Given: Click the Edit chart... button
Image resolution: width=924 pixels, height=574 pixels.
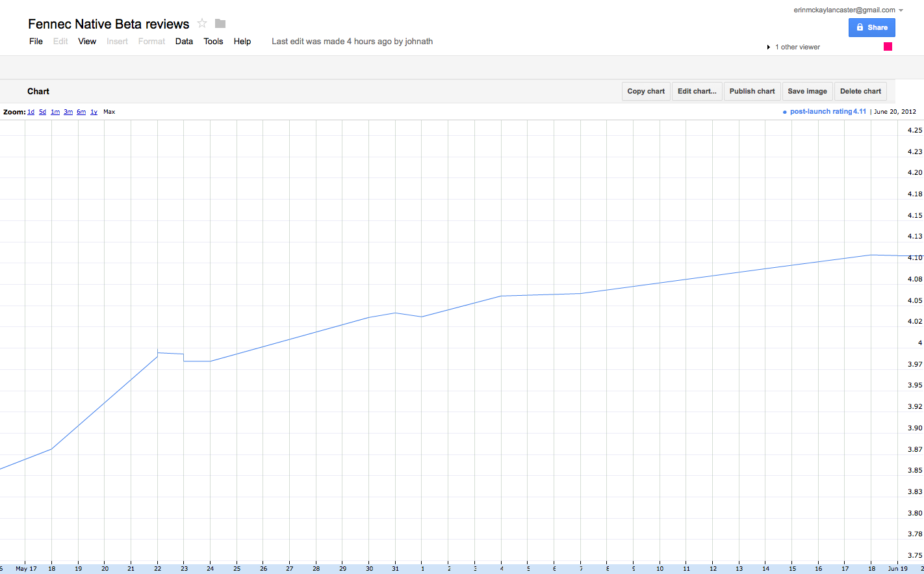Looking at the screenshot, I should pos(697,91).
